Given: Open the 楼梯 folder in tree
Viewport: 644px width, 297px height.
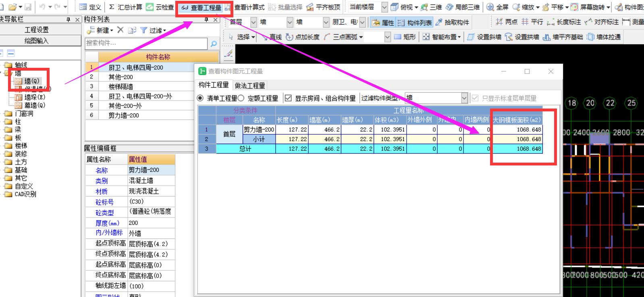Looking at the screenshot, I should 21,146.
